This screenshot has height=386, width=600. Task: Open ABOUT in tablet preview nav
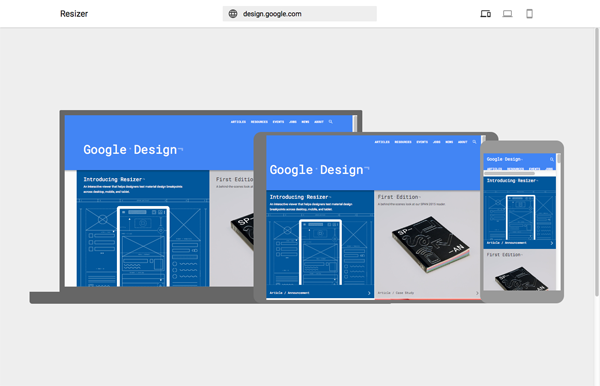(x=463, y=142)
